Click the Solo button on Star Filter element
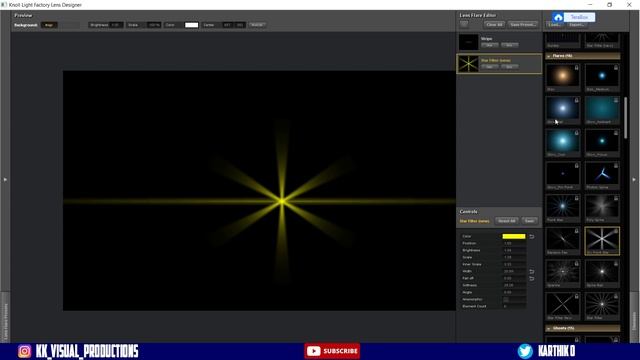 pos(509,67)
